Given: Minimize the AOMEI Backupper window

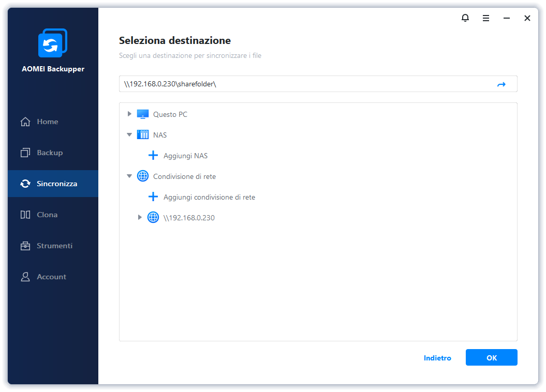Looking at the screenshot, I should click(507, 18).
